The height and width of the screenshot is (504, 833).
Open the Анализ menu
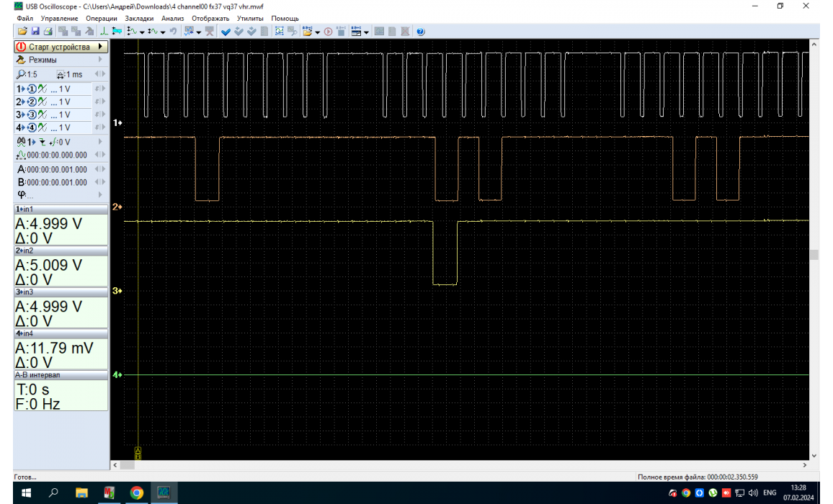172,18
